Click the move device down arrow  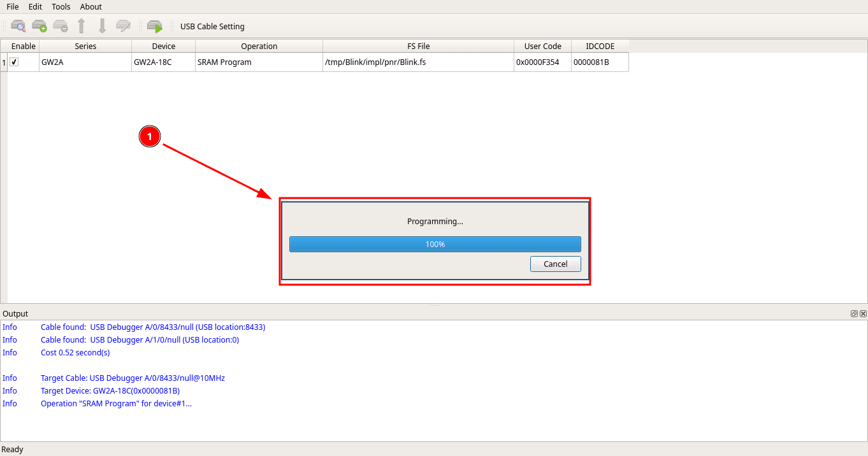coord(102,26)
